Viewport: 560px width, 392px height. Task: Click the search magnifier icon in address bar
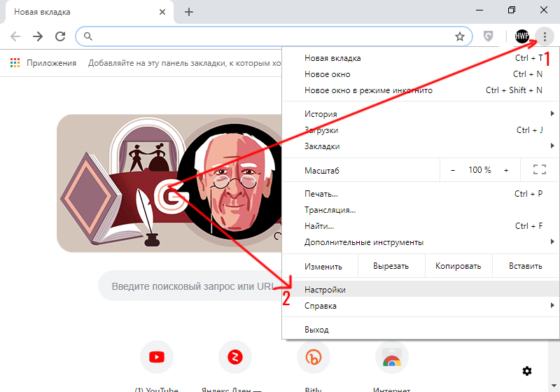[x=88, y=36]
